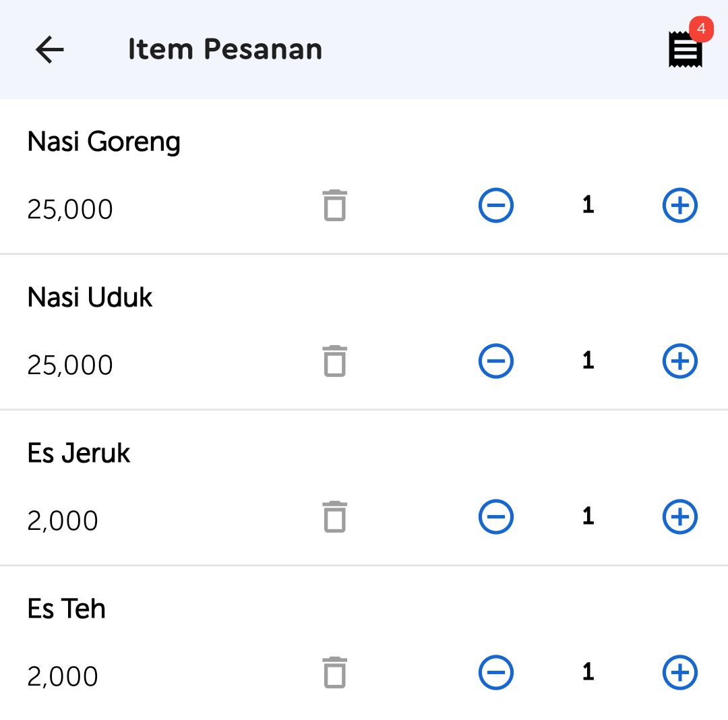Delete Es Jeruk from the order
Screen dimensions: 728x720
[334, 516]
